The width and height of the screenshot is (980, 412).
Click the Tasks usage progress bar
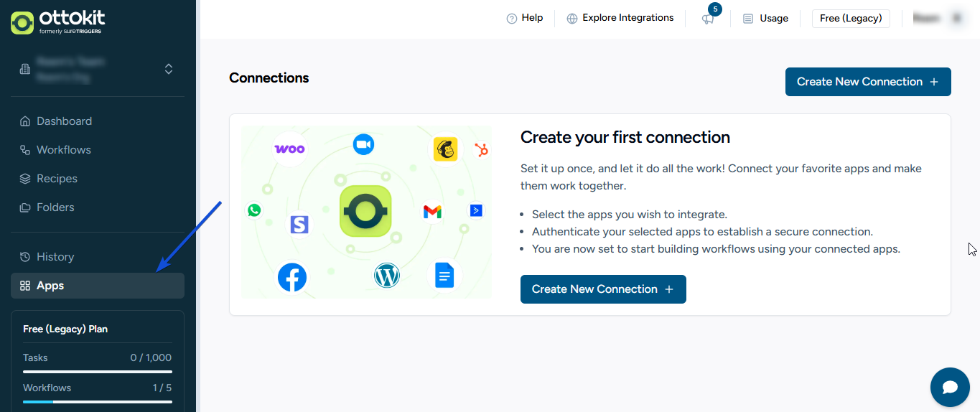pyautogui.click(x=98, y=372)
